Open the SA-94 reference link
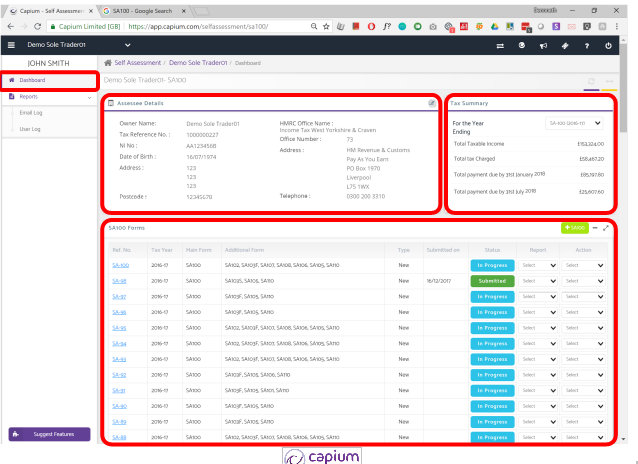 click(x=119, y=344)
